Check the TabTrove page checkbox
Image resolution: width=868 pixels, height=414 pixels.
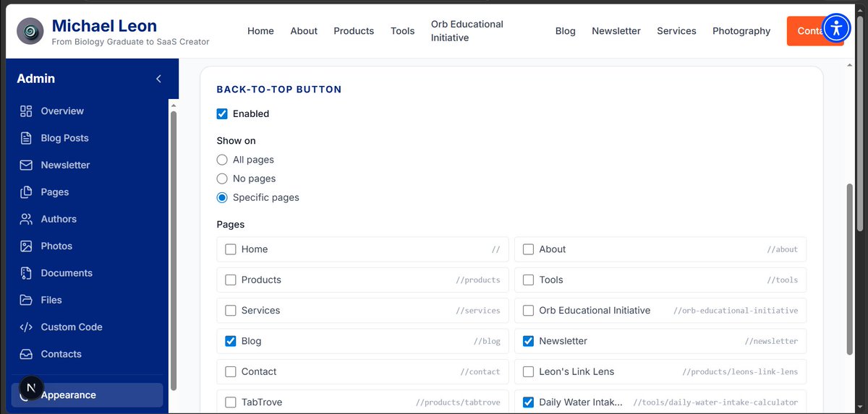(231, 402)
